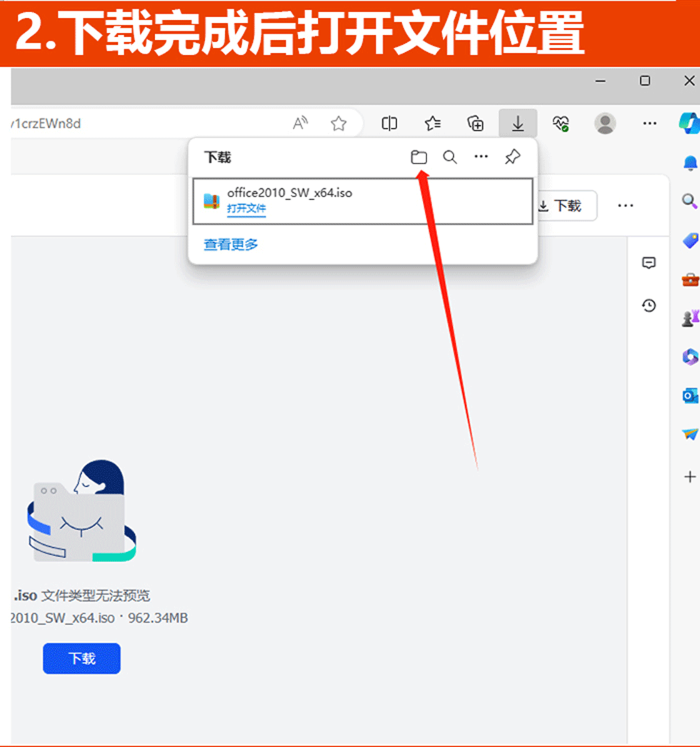Open more options in the Downloads panel
The height and width of the screenshot is (747, 700).
(481, 156)
